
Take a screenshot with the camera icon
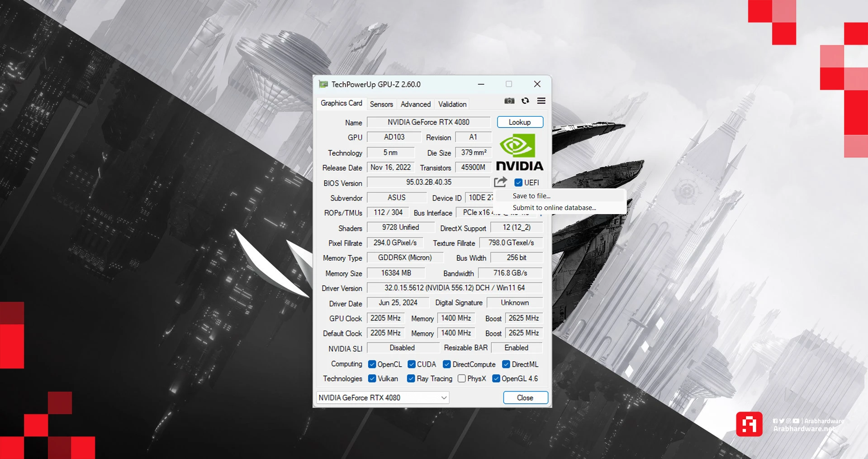click(x=509, y=101)
